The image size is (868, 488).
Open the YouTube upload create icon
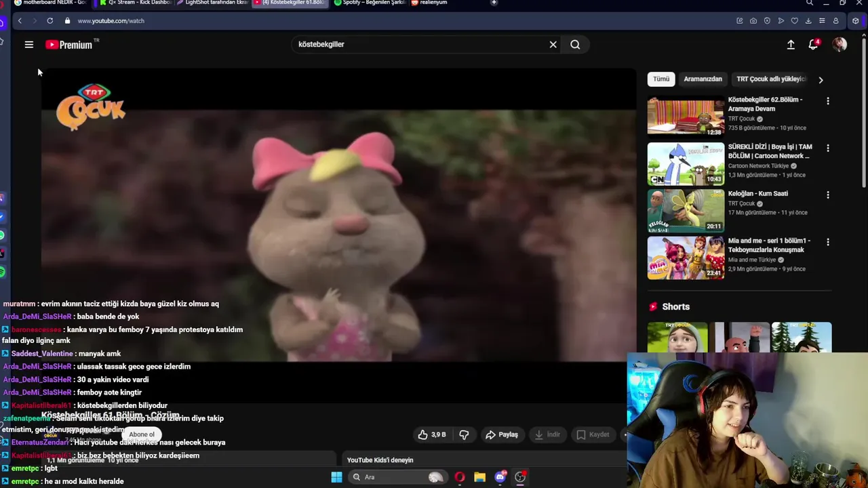(791, 45)
